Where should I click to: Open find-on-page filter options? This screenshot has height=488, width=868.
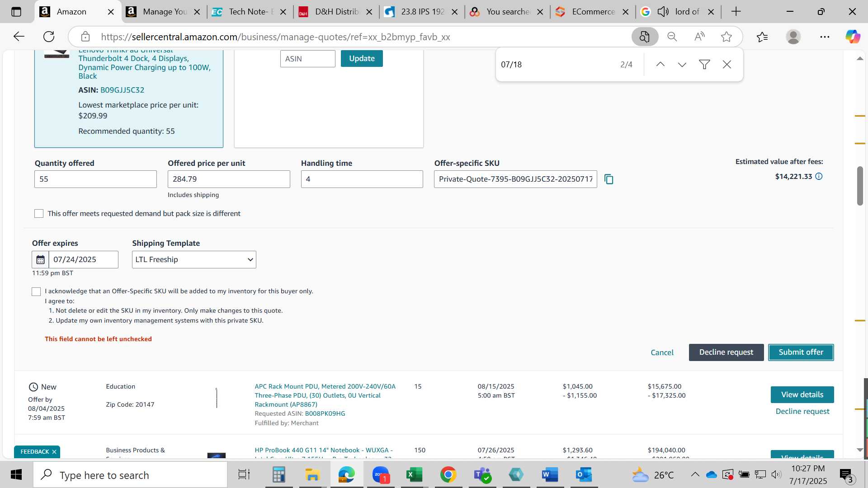[704, 65]
